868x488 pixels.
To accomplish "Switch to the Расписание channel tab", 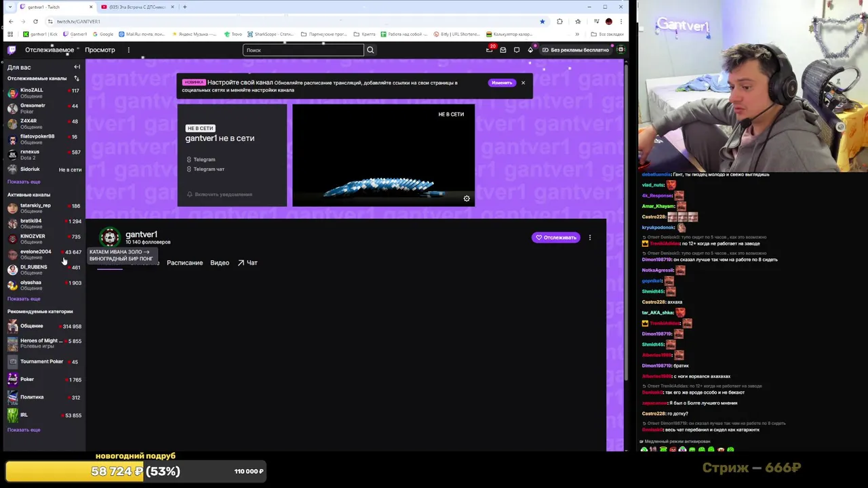I will [x=184, y=263].
